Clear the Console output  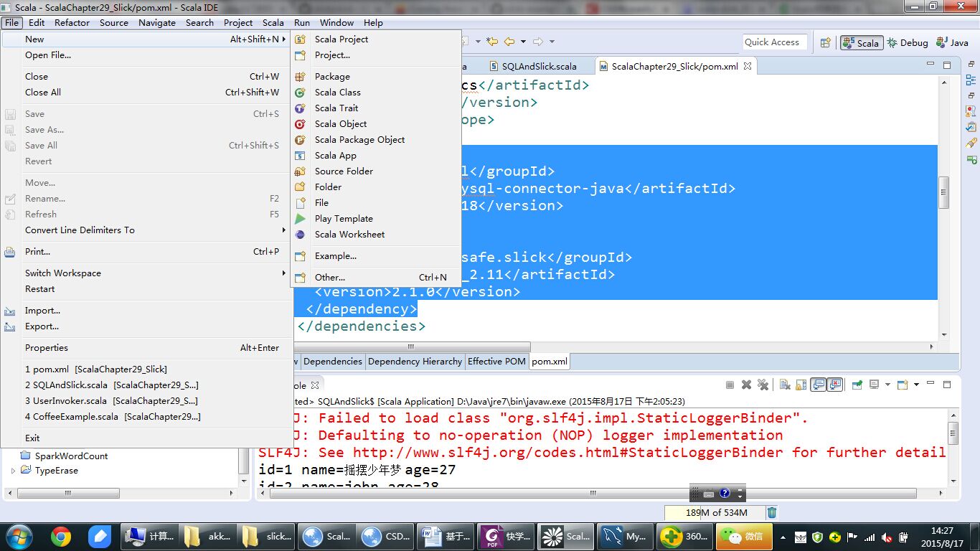(x=784, y=385)
